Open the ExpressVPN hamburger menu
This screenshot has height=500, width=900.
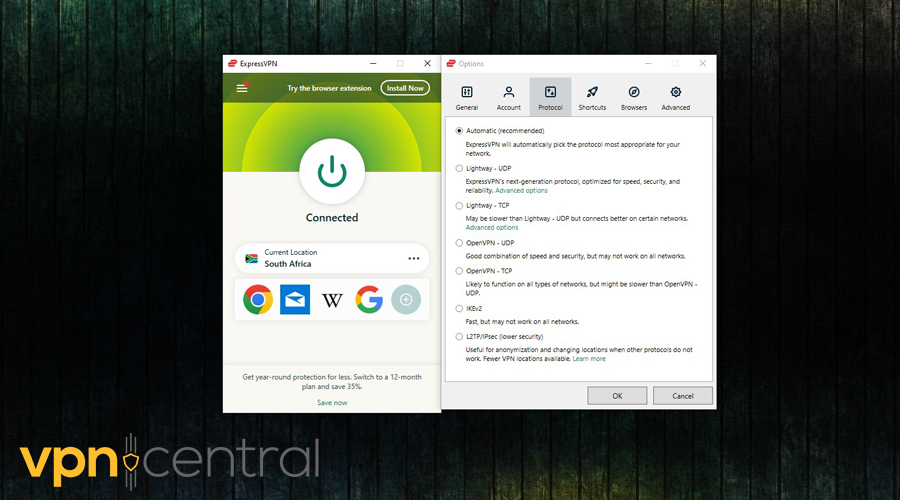coord(242,88)
